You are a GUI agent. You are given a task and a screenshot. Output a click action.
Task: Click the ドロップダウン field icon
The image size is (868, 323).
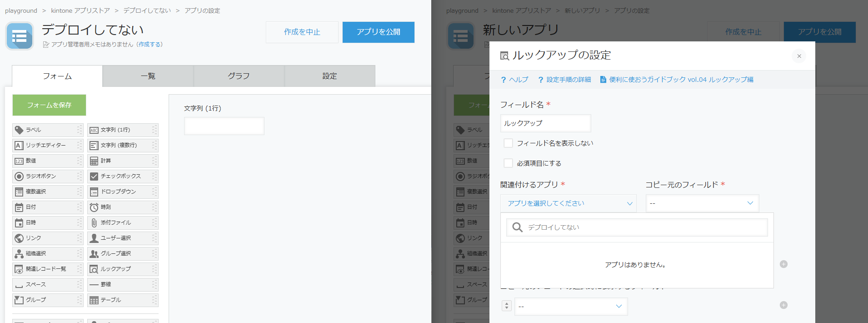[94, 192]
